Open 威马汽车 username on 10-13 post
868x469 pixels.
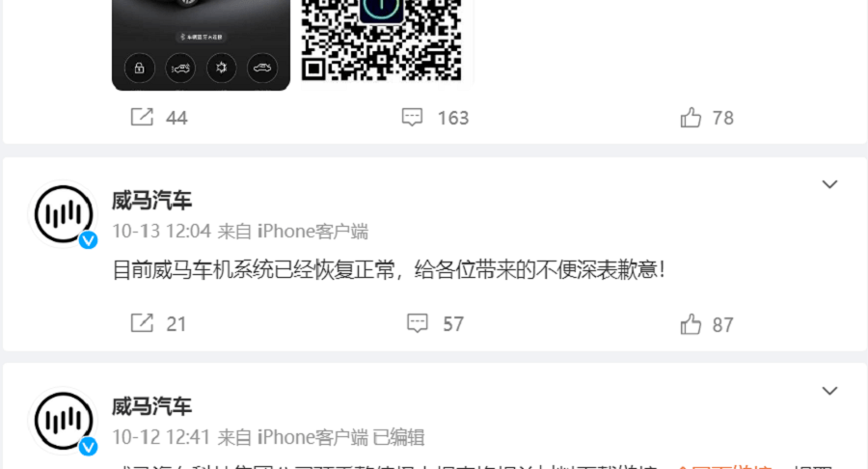pyautogui.click(x=151, y=200)
